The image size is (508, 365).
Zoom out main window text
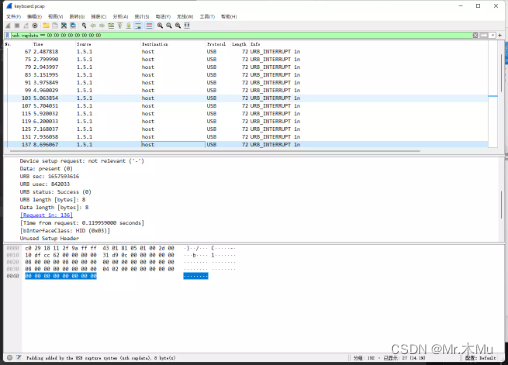click(x=169, y=26)
